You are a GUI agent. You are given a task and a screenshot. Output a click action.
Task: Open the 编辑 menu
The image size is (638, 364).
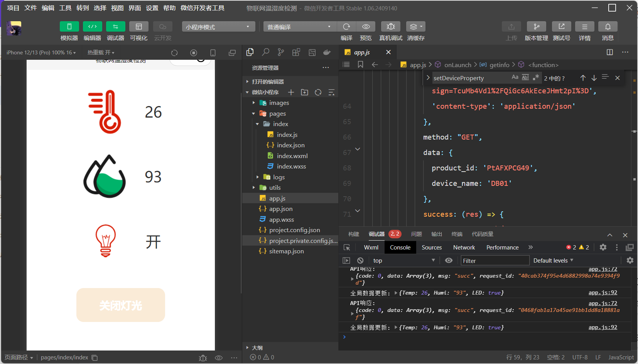coord(48,8)
